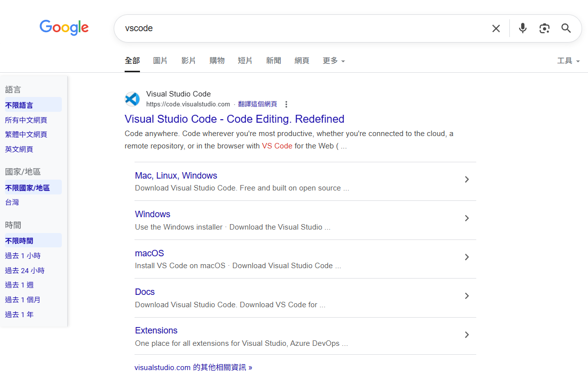
Task: Click 翻譯這個網頁 link
Action: tap(258, 104)
